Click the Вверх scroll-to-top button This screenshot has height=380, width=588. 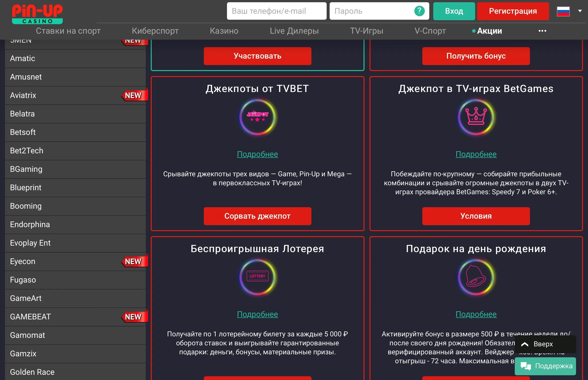point(545,344)
